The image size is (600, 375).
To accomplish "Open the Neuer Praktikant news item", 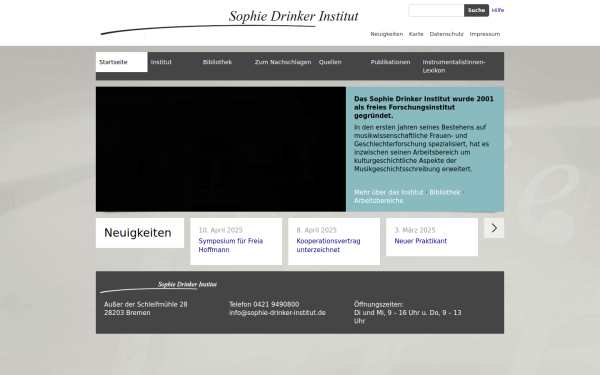I will (421, 241).
